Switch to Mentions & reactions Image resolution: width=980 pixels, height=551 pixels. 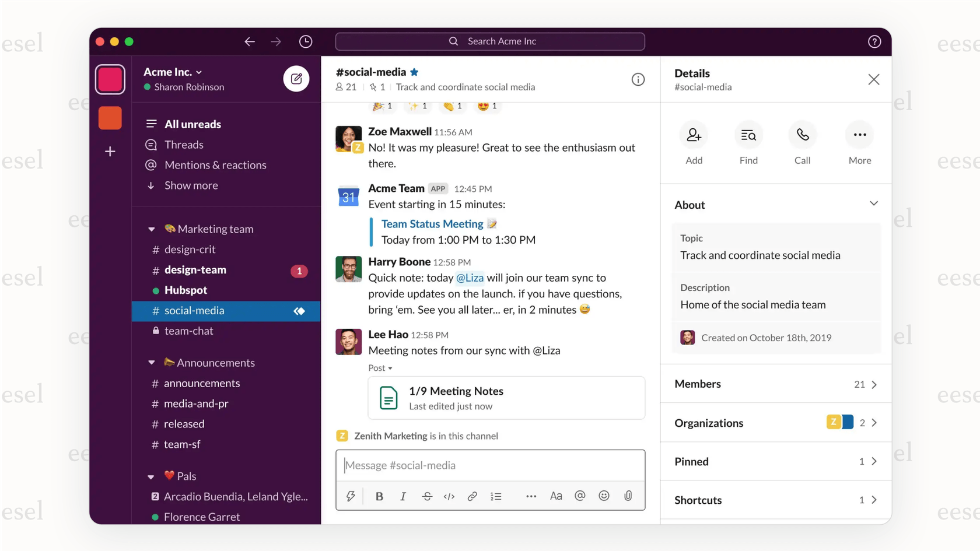(215, 165)
